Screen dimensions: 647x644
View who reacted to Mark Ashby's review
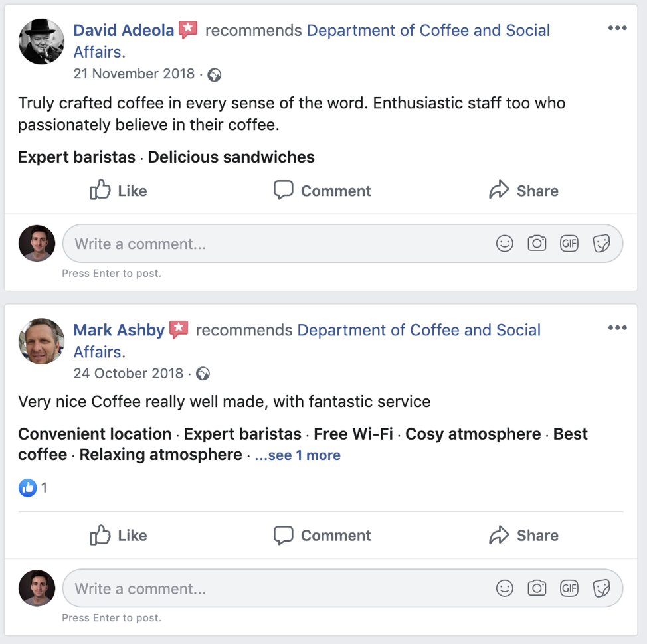[33, 488]
